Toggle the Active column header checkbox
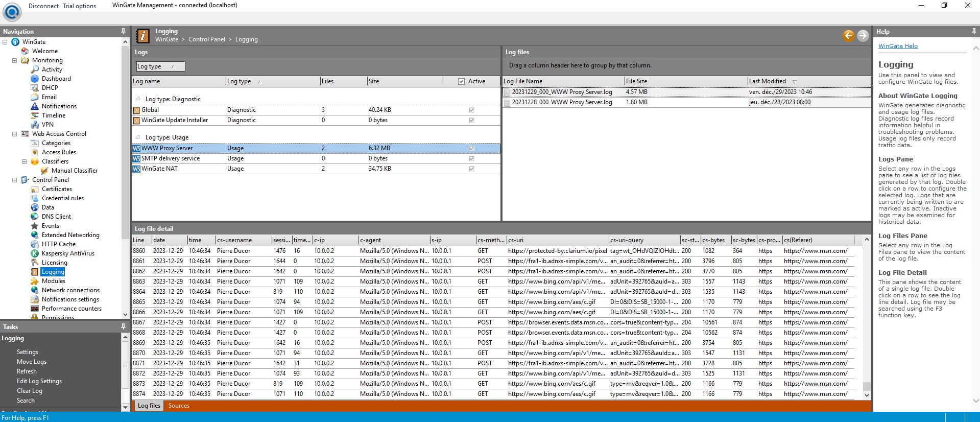 click(x=461, y=81)
